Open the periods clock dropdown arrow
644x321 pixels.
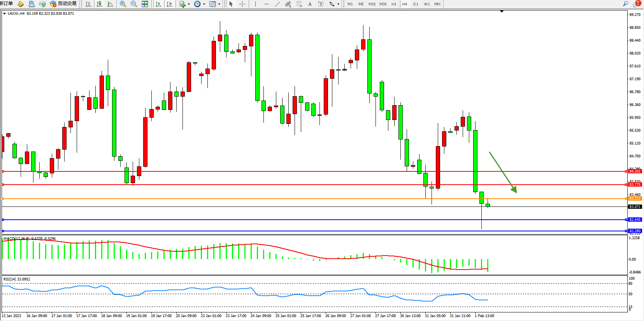tap(204, 4)
